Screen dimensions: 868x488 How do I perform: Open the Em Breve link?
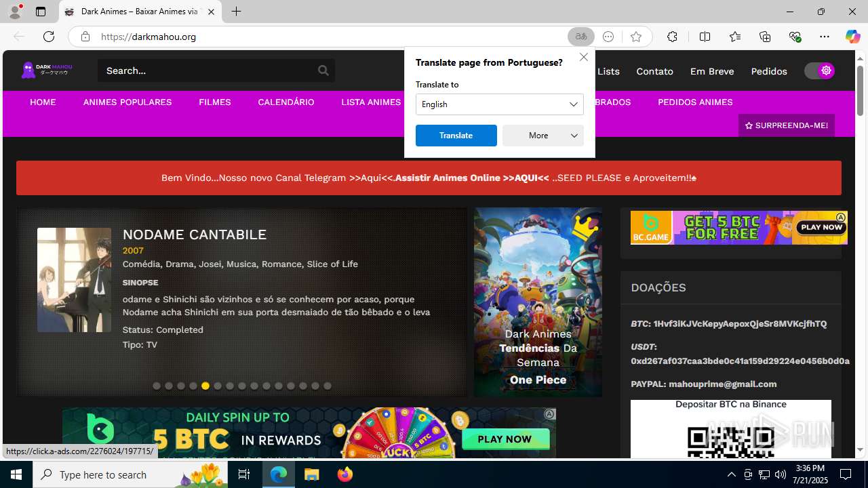[712, 71]
